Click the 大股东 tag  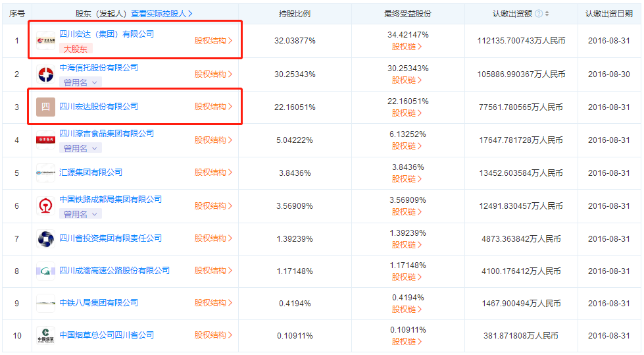coord(76,49)
